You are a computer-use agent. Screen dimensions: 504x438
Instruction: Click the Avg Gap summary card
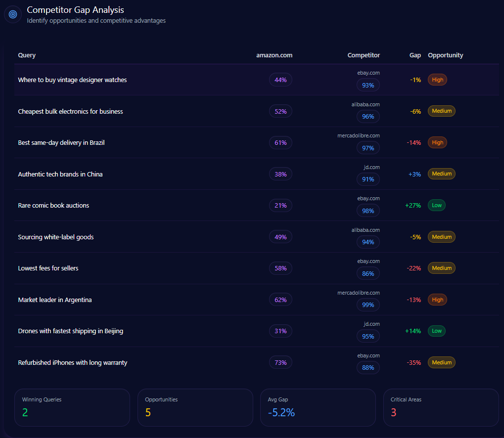(x=318, y=407)
